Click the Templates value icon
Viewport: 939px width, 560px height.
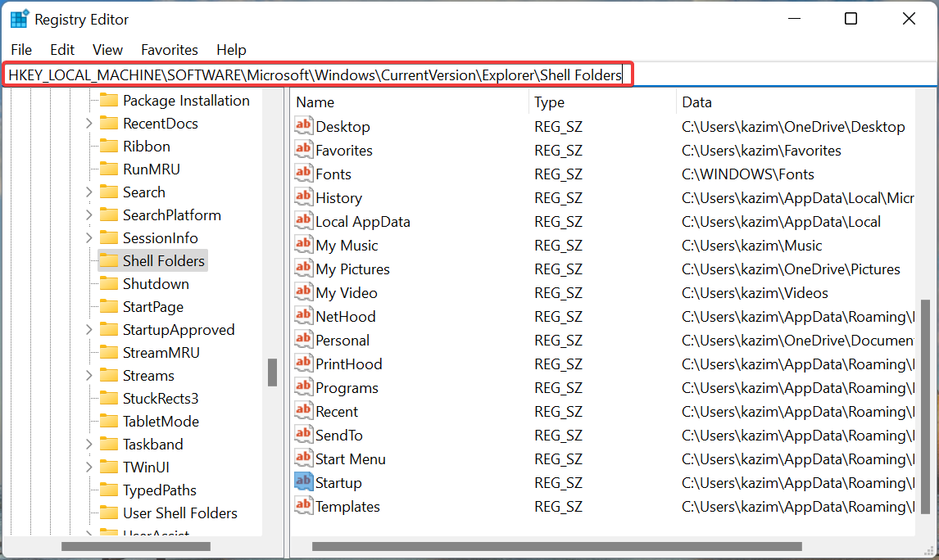[x=304, y=506]
